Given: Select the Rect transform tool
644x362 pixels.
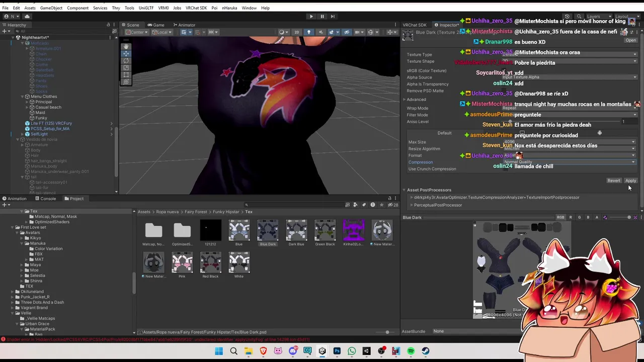Looking at the screenshot, I should click(126, 74).
